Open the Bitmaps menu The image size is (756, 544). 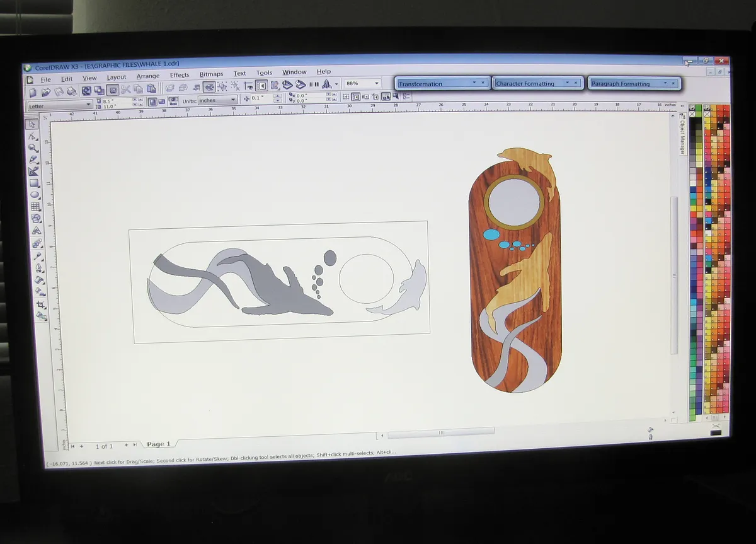point(211,74)
